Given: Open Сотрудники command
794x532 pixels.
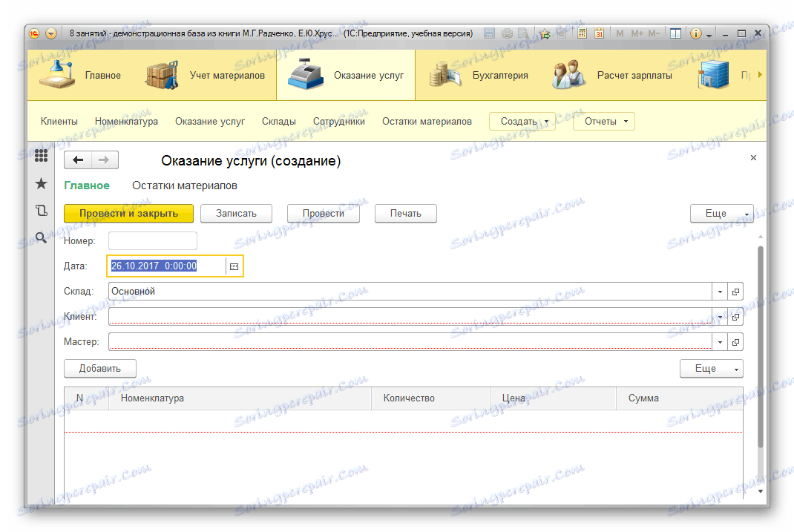Looking at the screenshot, I should [x=339, y=122].
